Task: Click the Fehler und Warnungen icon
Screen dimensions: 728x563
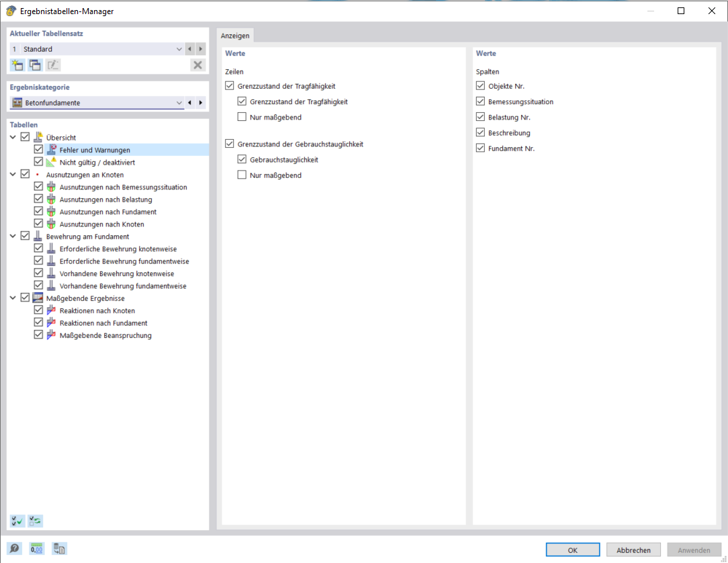Action: tap(52, 150)
